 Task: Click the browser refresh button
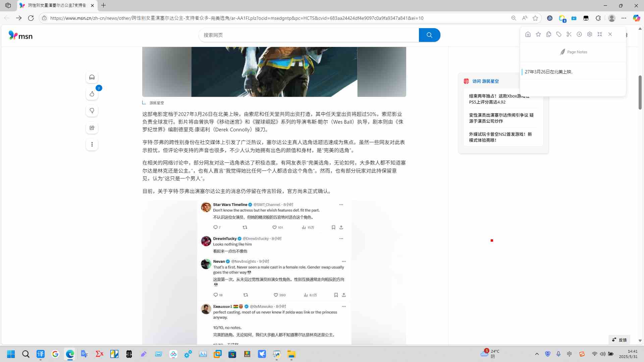31,18
